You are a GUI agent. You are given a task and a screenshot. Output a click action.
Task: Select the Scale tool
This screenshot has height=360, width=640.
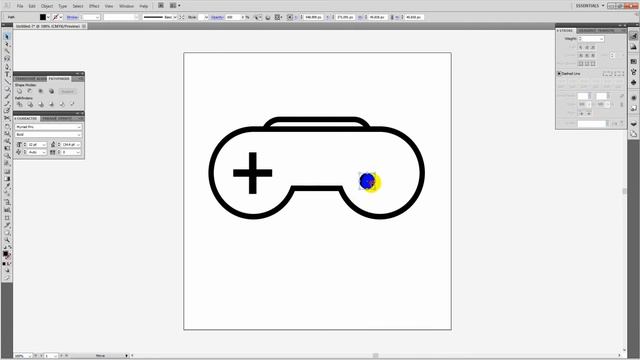pos(7,134)
